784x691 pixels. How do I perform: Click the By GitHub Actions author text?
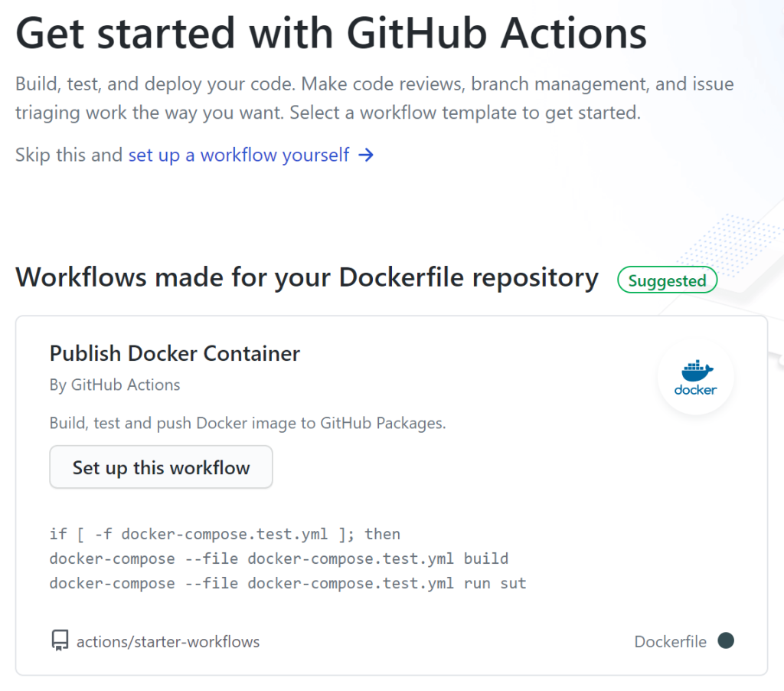[115, 385]
